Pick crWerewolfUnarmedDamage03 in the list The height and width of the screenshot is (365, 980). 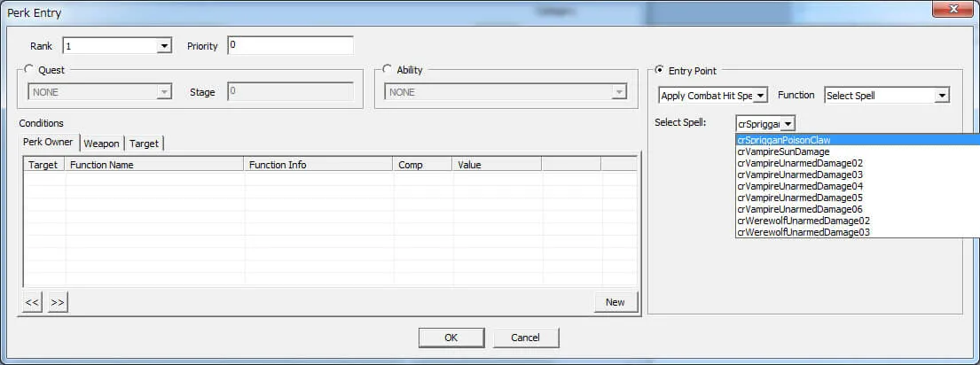click(x=803, y=232)
